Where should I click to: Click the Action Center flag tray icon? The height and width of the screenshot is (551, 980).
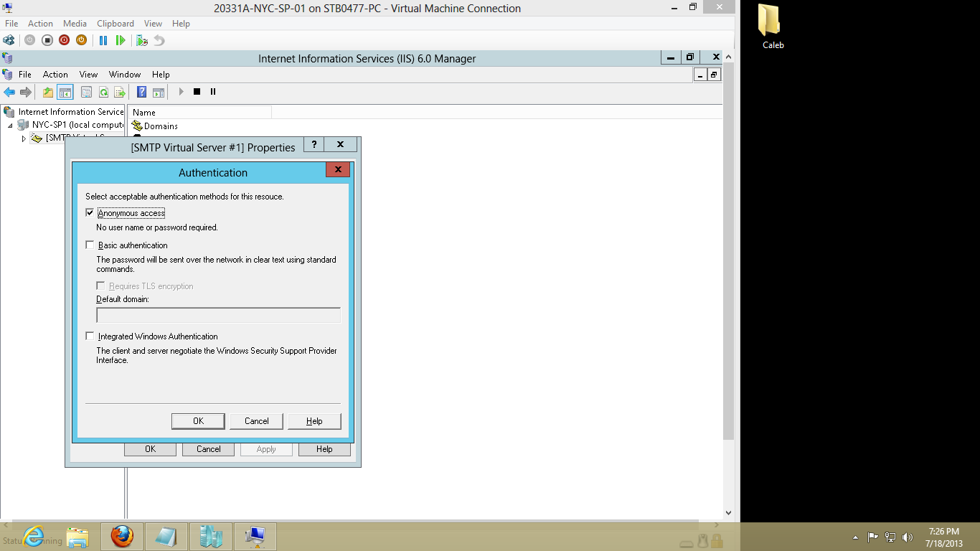pos(873,537)
